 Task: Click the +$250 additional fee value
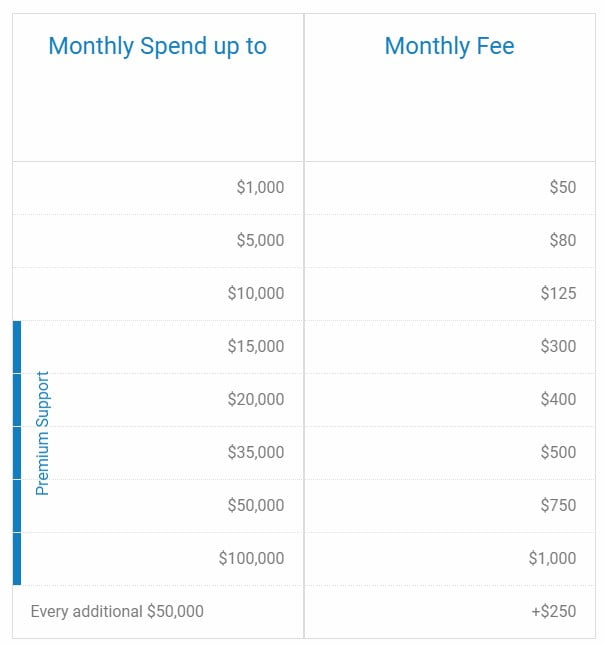[554, 612]
